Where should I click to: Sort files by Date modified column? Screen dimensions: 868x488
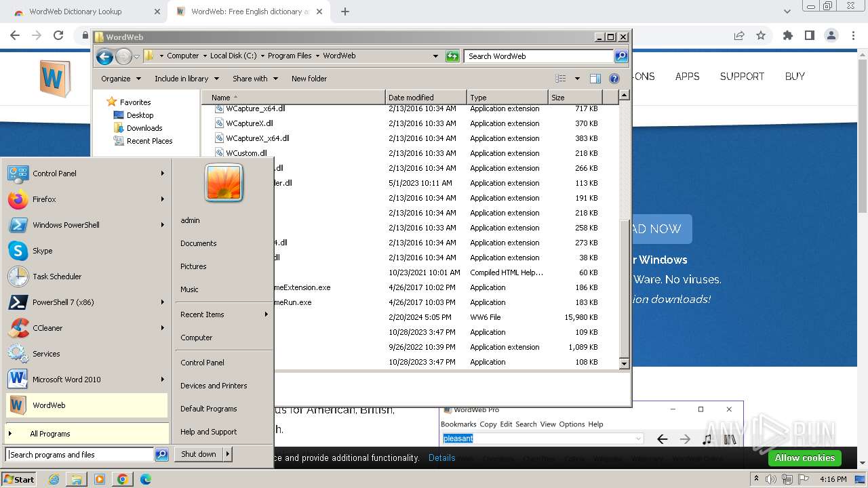[x=426, y=98]
